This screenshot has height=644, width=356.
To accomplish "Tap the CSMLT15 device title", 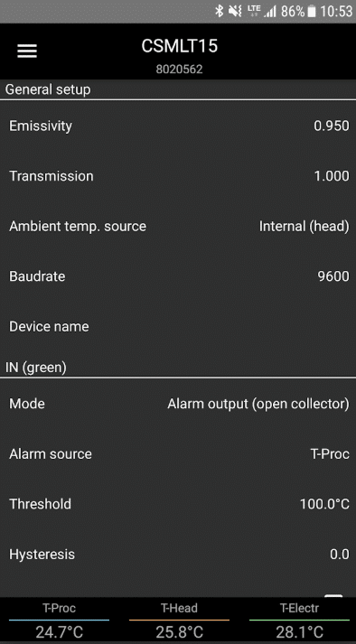I will tap(179, 46).
